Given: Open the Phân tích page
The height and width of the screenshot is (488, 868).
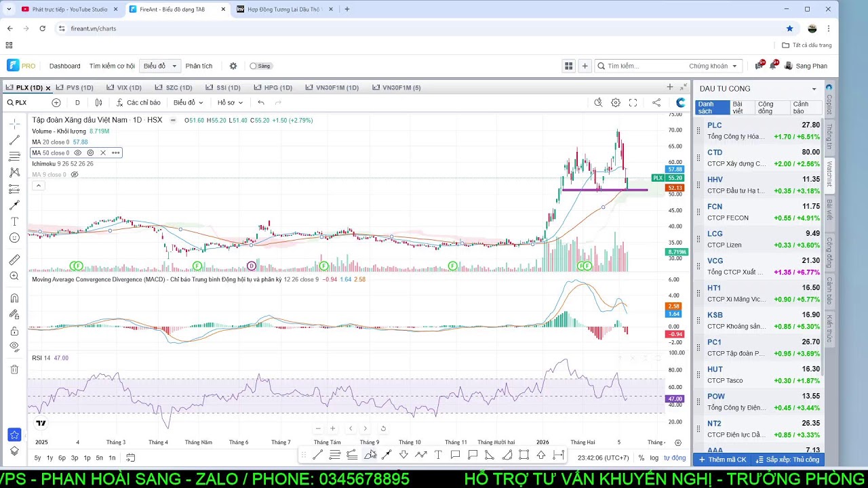Looking at the screenshot, I should [199, 66].
